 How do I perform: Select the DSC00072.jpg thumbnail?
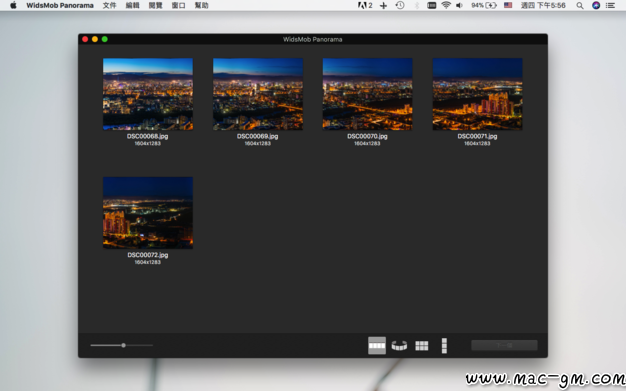[148, 212]
